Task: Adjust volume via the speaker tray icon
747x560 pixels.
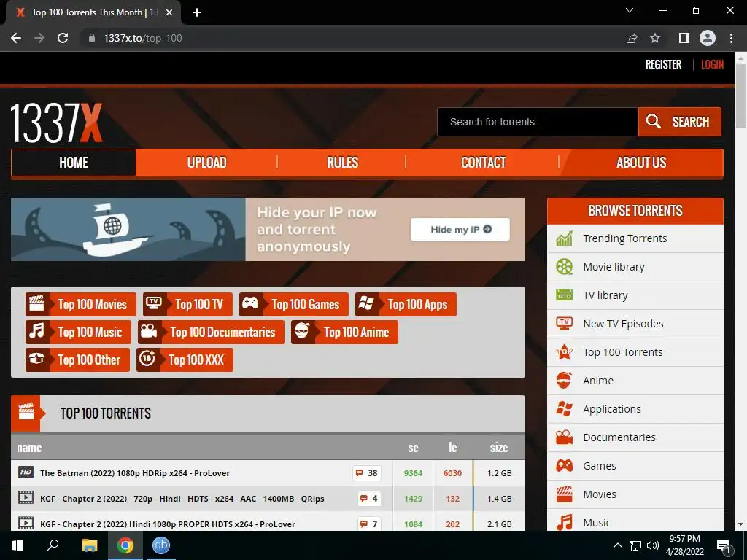Action: pos(653,545)
